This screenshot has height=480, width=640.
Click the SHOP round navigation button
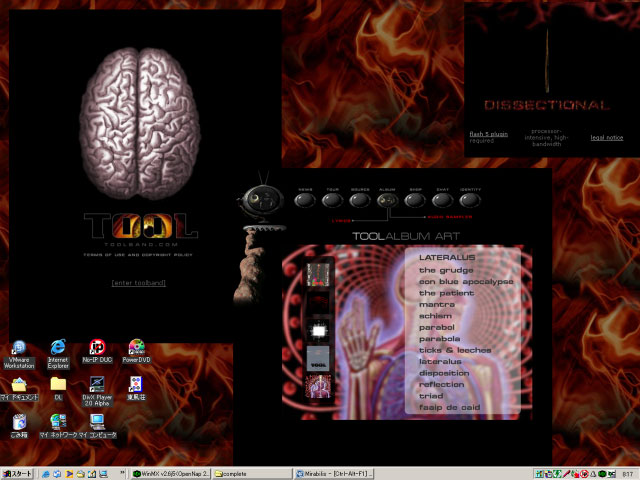click(414, 200)
